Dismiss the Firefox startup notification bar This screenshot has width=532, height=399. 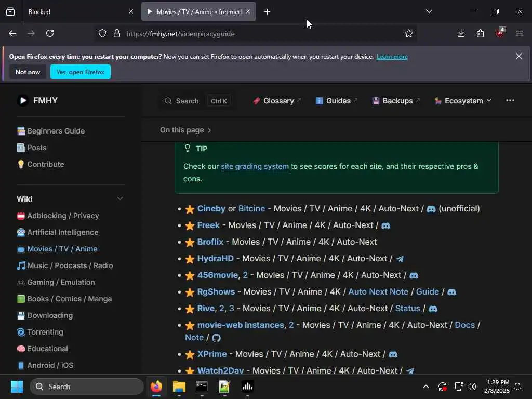click(x=519, y=56)
